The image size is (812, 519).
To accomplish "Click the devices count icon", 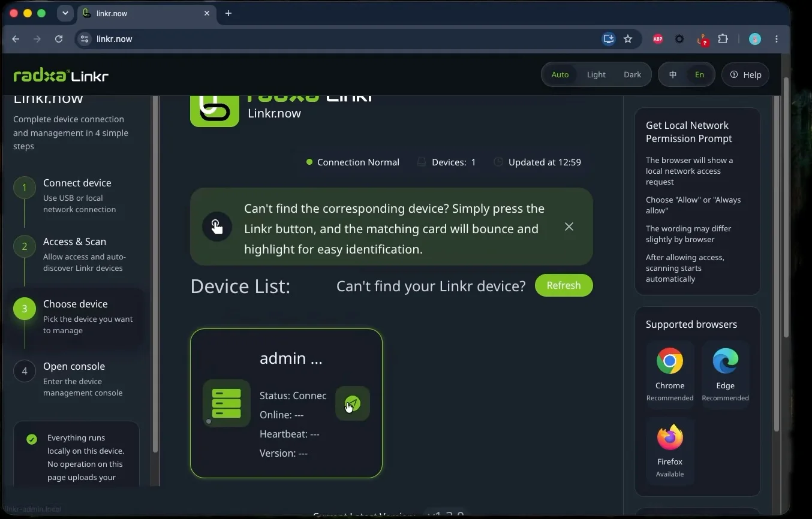I will 422,162.
